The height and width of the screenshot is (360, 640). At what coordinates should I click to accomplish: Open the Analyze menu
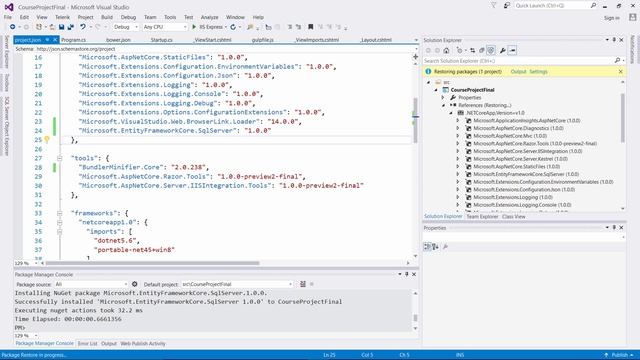coord(209,17)
